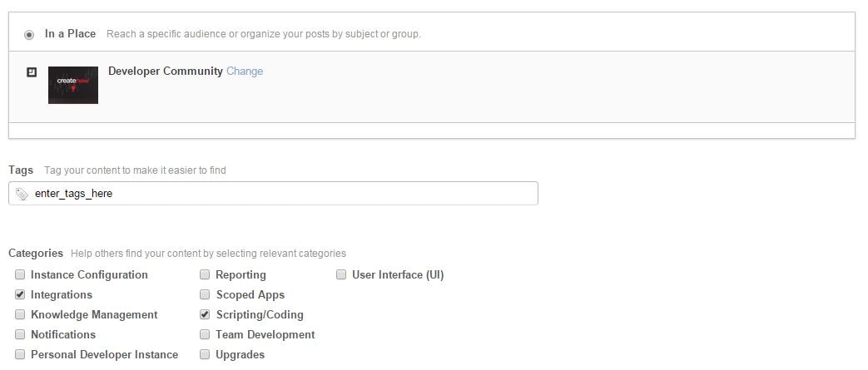This screenshot has width=868, height=370.
Task: Click the Scripting/Coding label text
Action: 260,315
